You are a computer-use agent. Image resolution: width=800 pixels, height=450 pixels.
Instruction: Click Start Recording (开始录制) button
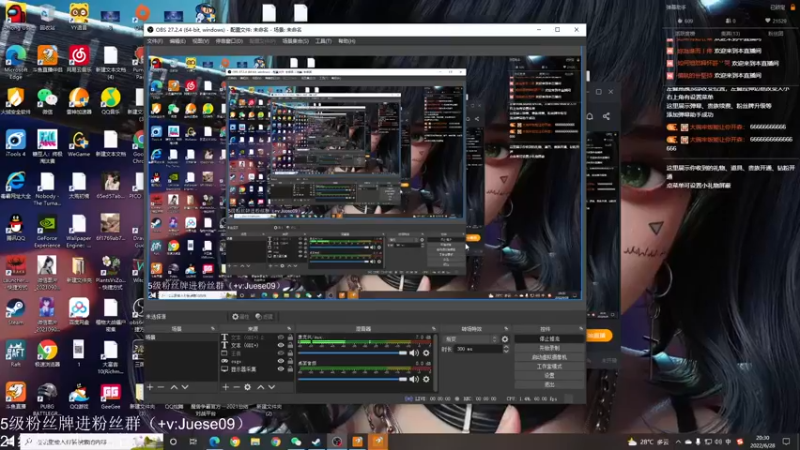pyautogui.click(x=549, y=348)
